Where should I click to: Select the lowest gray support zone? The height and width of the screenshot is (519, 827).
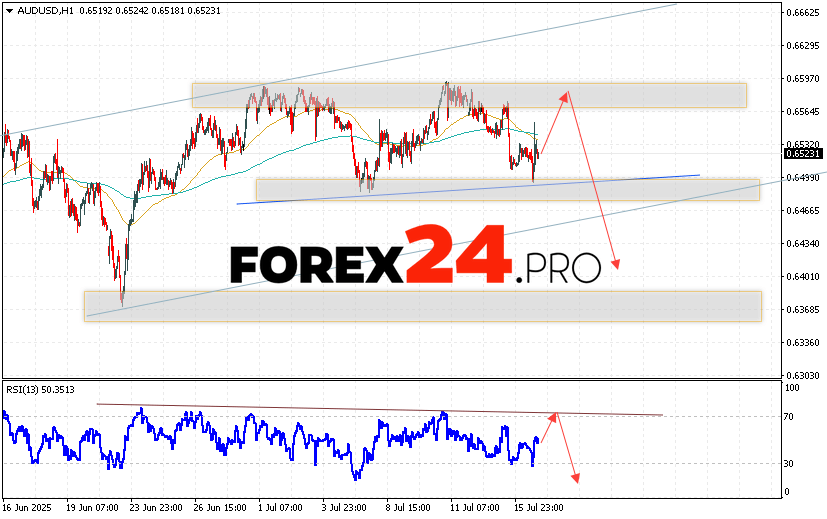click(422, 306)
